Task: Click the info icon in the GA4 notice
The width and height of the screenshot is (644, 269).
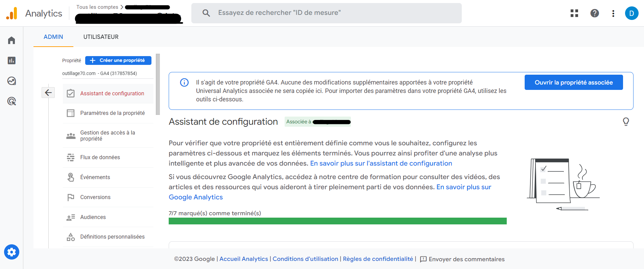Action: 184,82
